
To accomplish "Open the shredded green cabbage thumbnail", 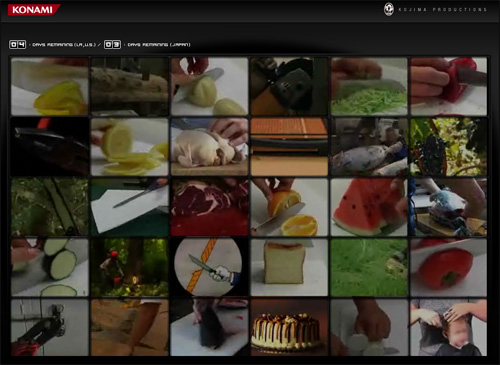I will 369,86.
